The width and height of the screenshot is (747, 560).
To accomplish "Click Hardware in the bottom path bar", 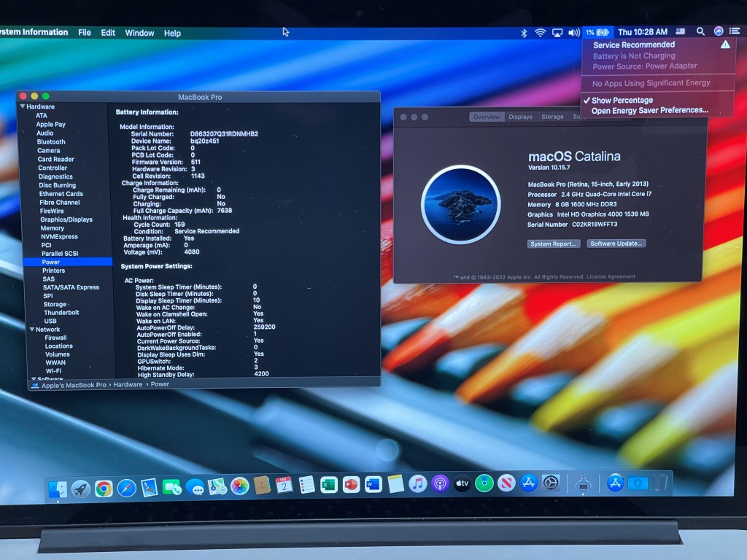I will click(x=128, y=384).
